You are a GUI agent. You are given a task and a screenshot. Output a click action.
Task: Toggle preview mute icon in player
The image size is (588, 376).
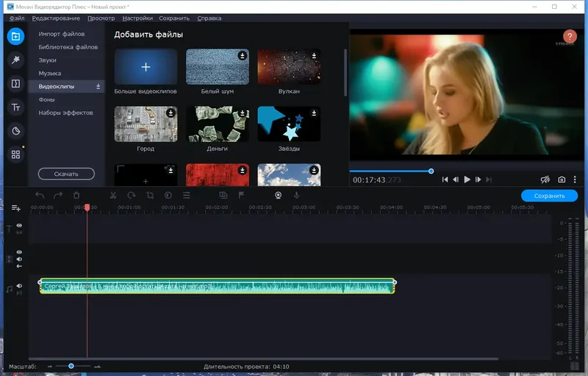click(545, 180)
